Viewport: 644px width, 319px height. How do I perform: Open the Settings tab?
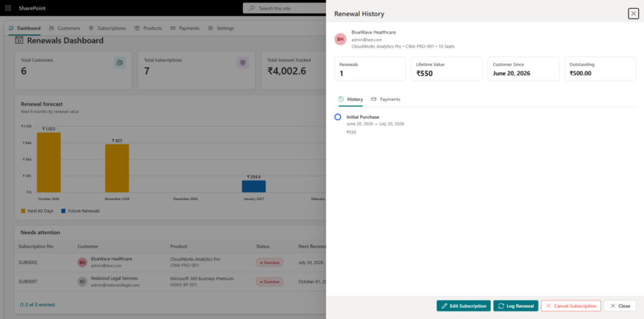click(221, 28)
